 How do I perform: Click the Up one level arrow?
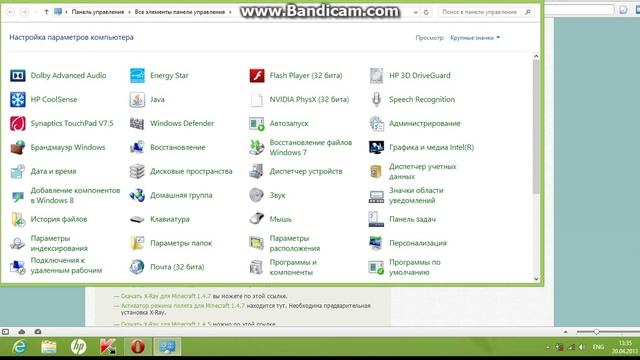tap(46, 12)
